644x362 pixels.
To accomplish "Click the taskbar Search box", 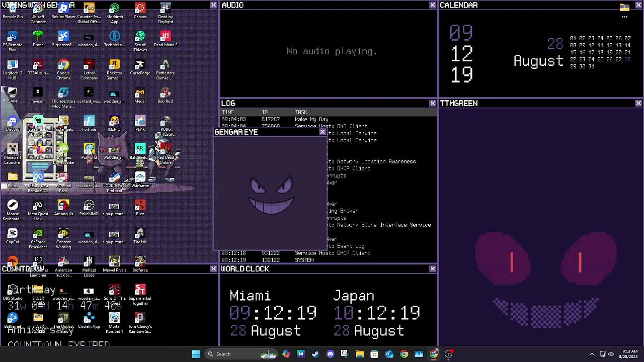I will (x=242, y=354).
